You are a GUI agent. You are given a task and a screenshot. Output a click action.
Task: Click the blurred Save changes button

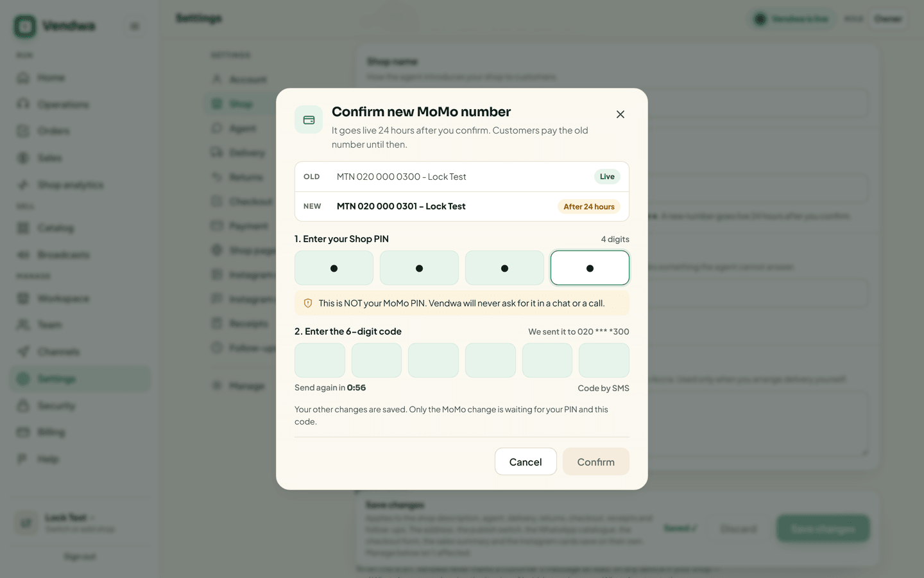coord(823,529)
